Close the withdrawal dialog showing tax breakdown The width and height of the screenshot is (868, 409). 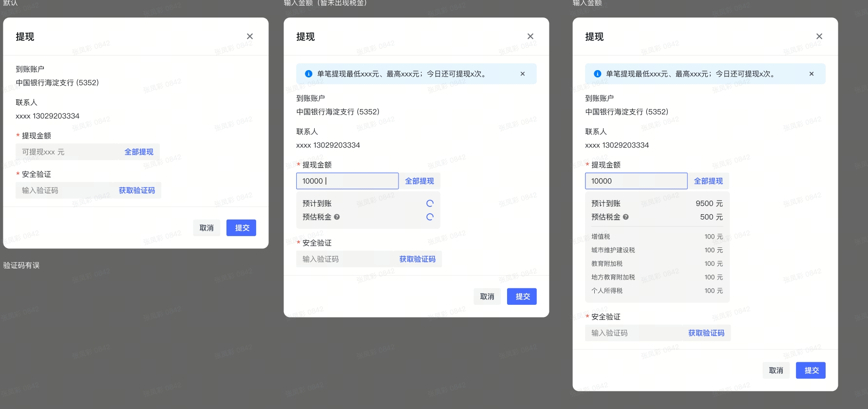[819, 37]
